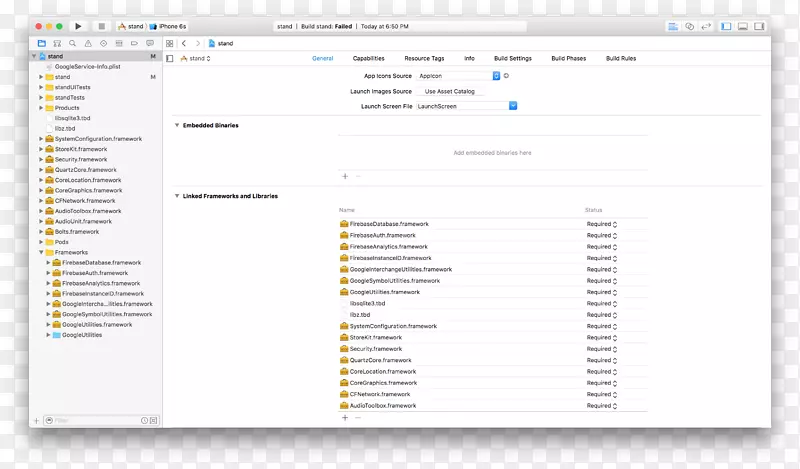The width and height of the screenshot is (800, 469).
Task: Select GoogleUtilities.framework in linked libraries list
Action: [x=493, y=292]
